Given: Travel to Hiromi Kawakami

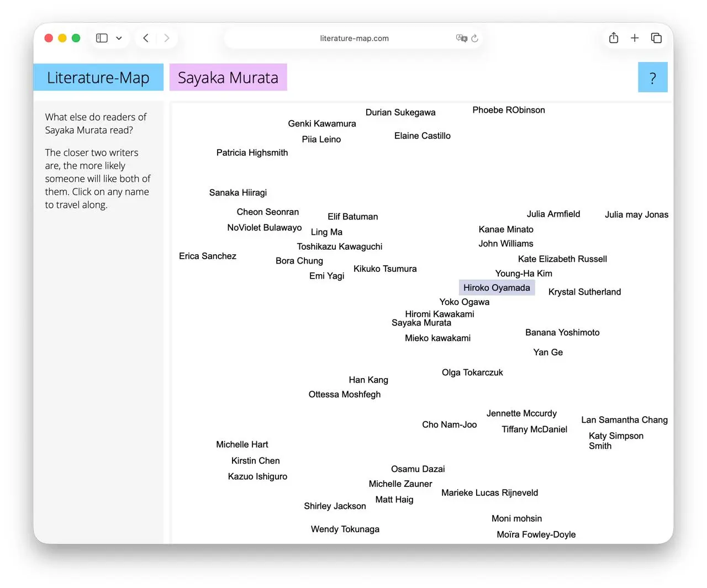Looking at the screenshot, I should click(440, 313).
